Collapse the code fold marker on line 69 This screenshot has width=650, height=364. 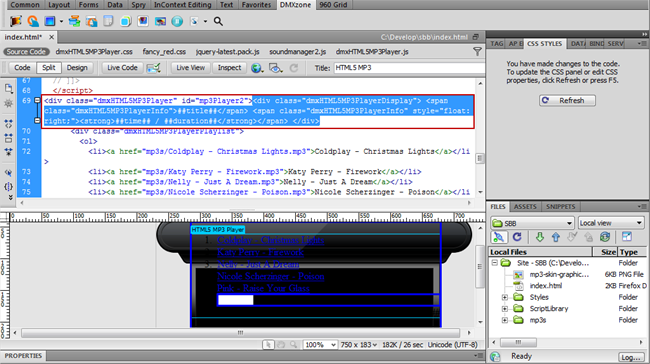37,100
